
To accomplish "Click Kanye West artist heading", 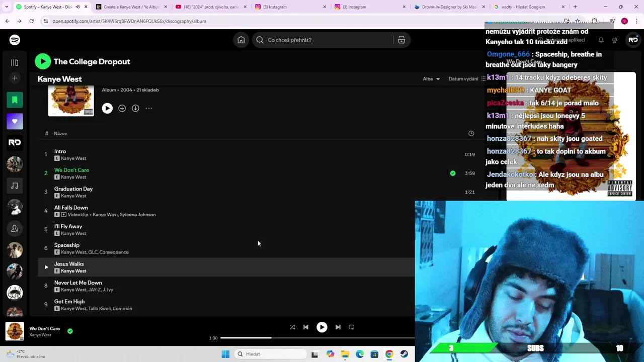I will [x=59, y=79].
